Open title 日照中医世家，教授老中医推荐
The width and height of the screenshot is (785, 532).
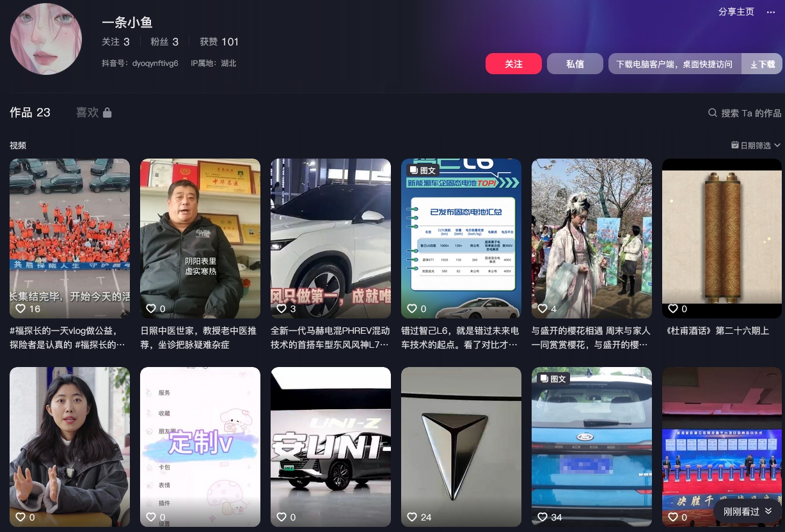(199, 338)
